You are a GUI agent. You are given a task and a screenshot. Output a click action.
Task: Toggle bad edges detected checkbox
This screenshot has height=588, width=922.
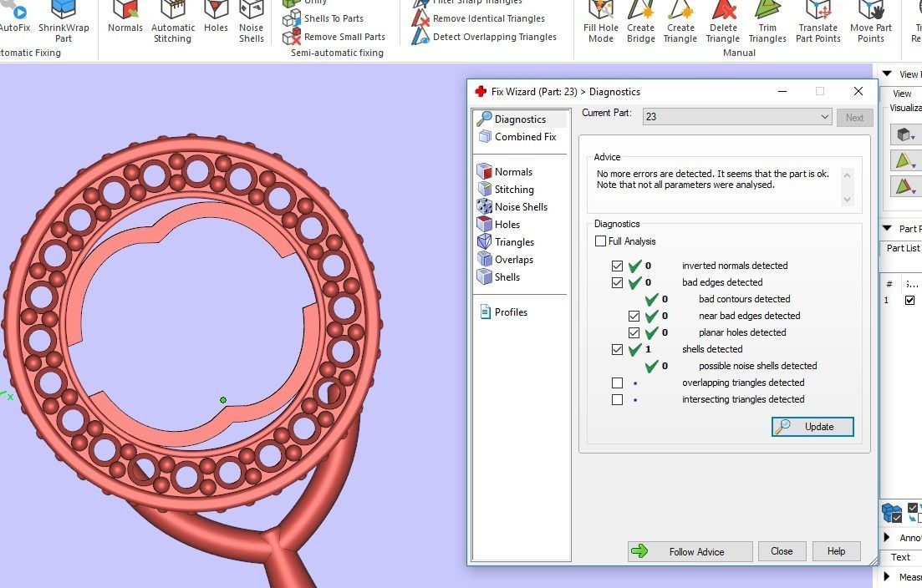[617, 282]
